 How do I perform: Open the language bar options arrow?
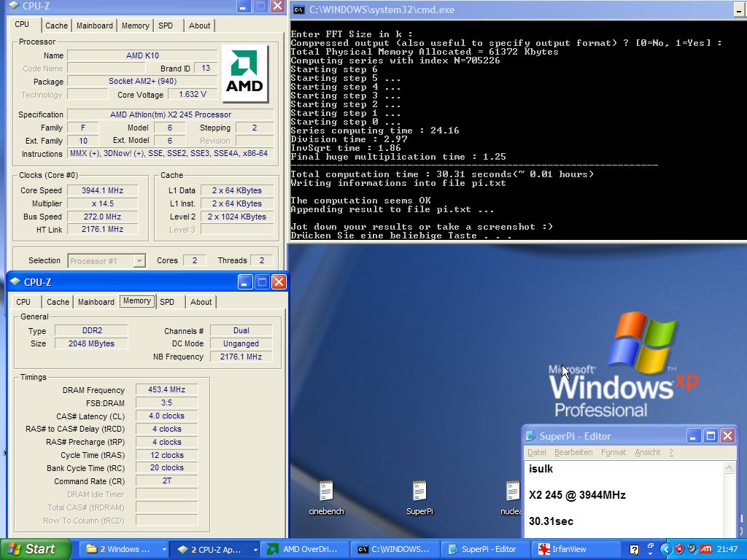click(x=650, y=554)
